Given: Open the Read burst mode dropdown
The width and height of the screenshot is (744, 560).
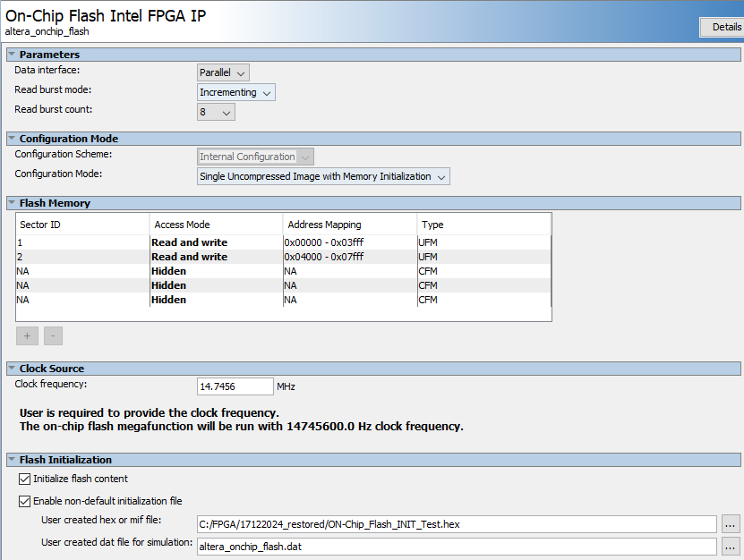Looking at the screenshot, I should pyautogui.click(x=235, y=92).
